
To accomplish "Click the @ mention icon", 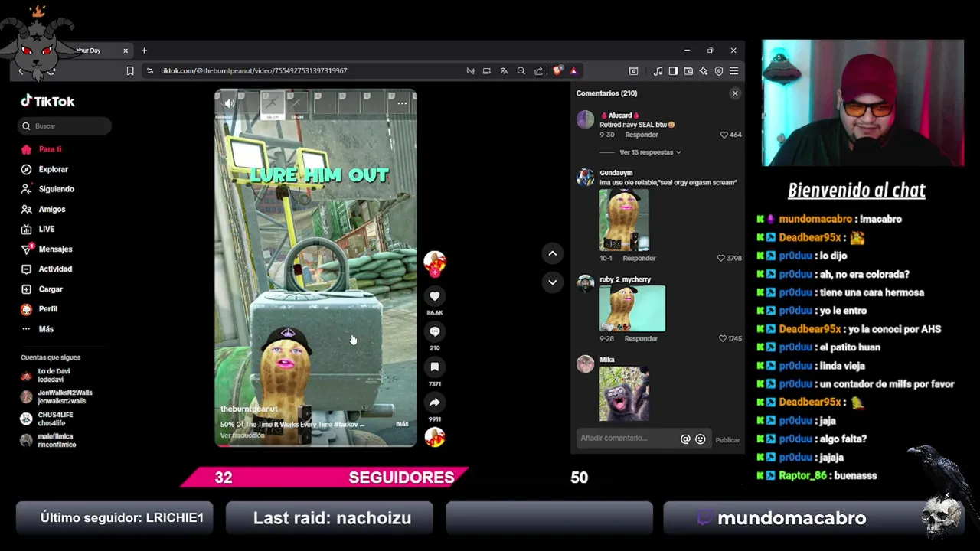I will coord(685,439).
